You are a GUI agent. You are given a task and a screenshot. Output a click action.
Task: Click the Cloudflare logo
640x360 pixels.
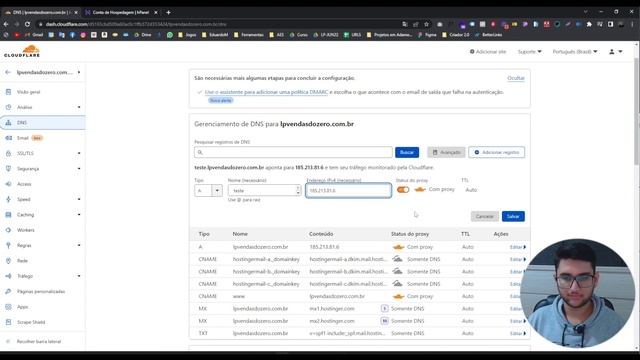coord(22,51)
